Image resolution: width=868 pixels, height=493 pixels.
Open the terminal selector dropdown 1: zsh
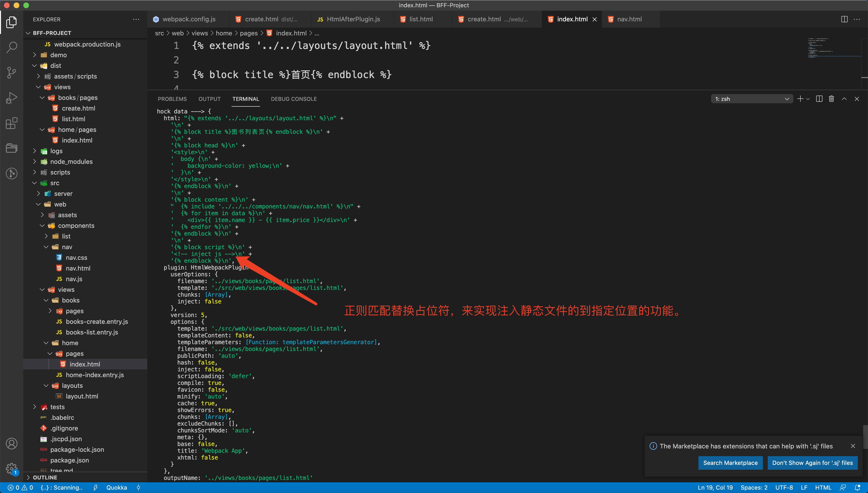click(x=752, y=99)
